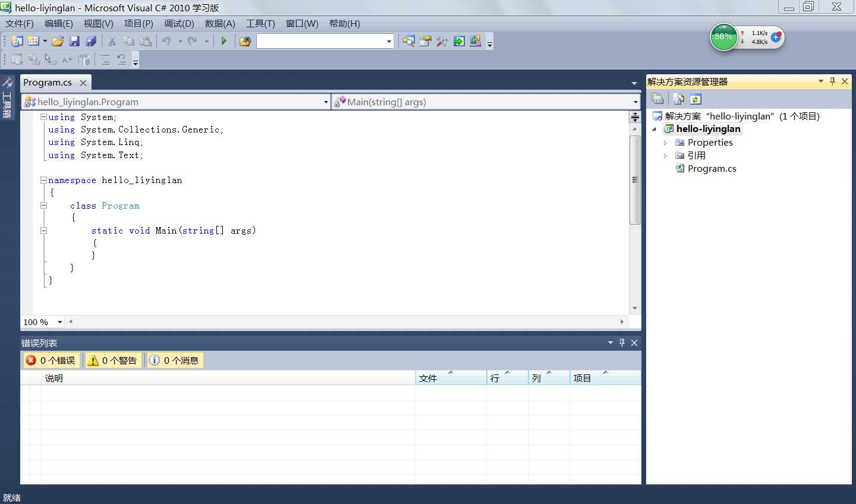Open the 工具(T) menu
Image resolution: width=856 pixels, height=504 pixels.
[260, 24]
